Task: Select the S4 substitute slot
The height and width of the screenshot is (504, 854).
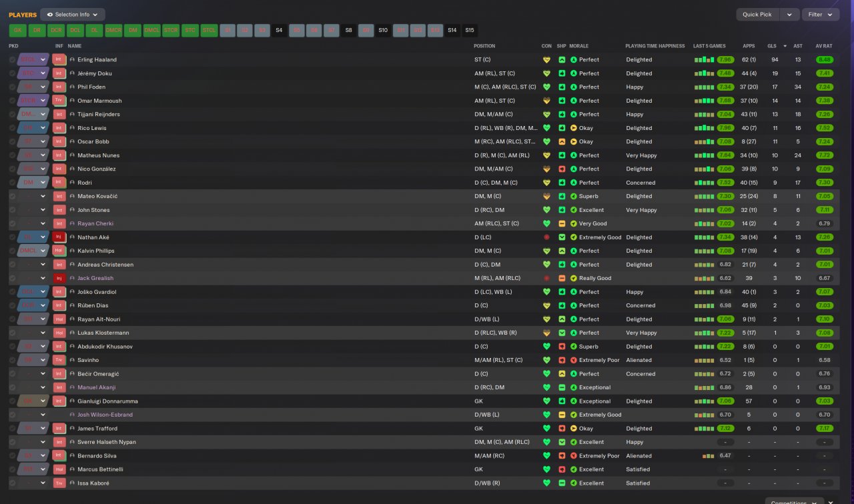Action: point(279,30)
